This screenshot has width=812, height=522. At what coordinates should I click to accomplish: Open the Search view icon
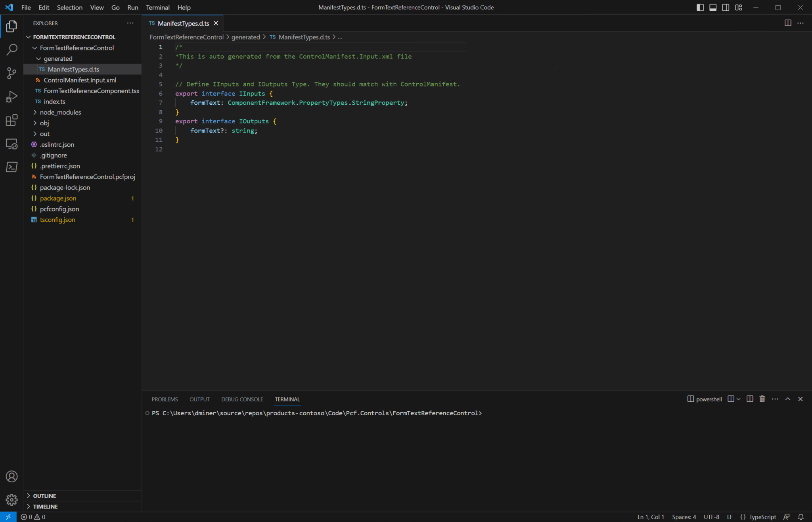click(x=11, y=49)
